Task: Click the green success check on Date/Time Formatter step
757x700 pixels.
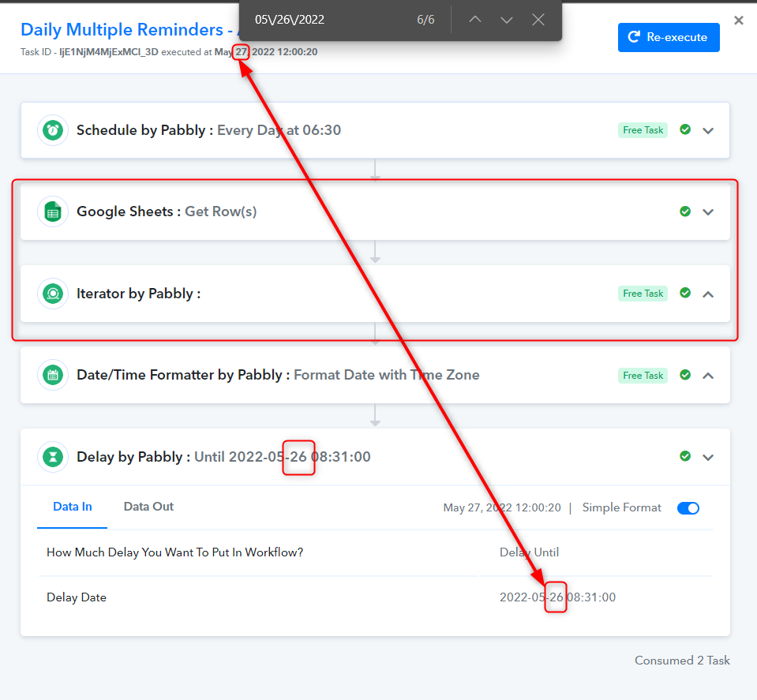Action: [685, 375]
